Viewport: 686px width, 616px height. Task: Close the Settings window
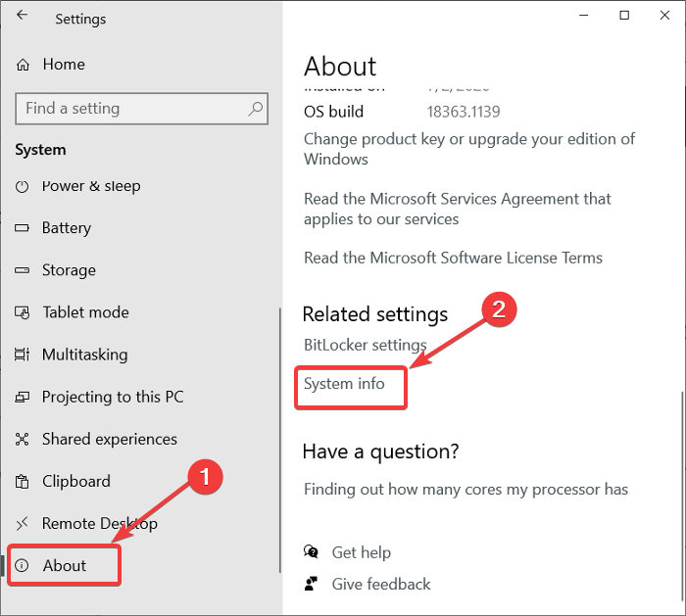(x=664, y=16)
